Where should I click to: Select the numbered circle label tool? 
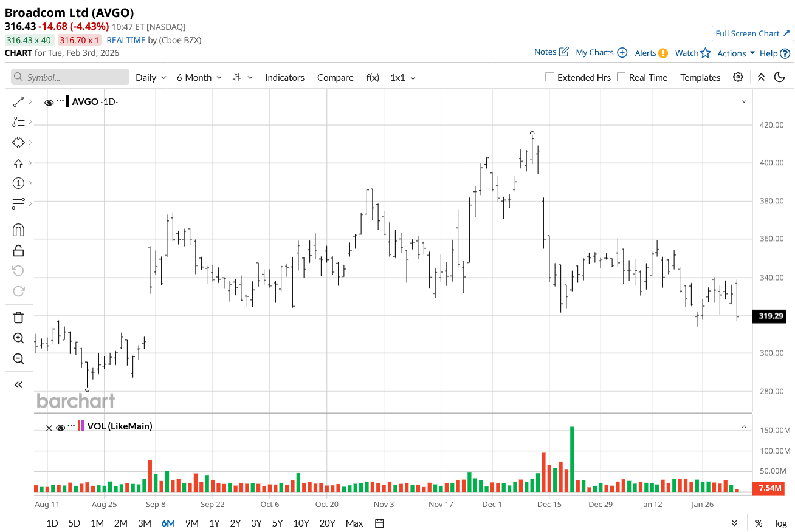[x=18, y=183]
